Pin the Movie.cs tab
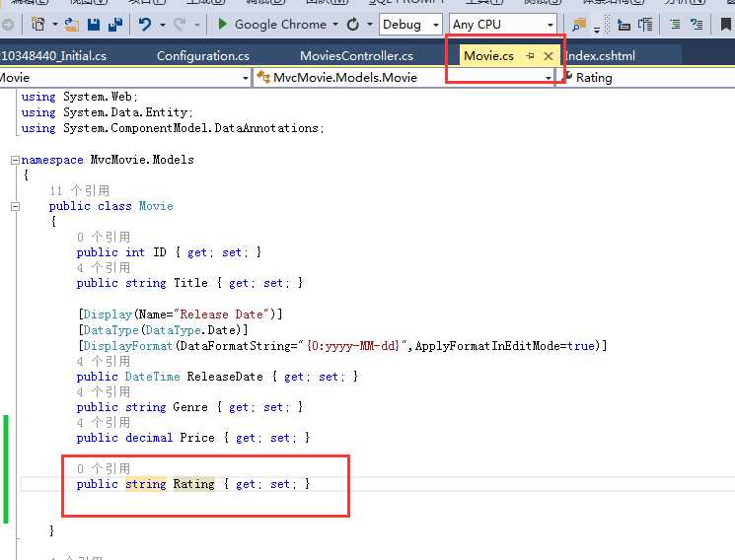Screen dimensions: 735x560 (530, 56)
